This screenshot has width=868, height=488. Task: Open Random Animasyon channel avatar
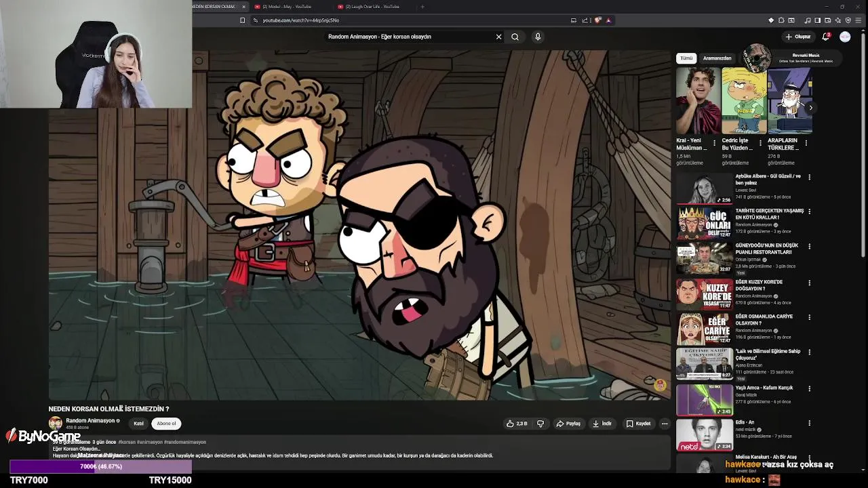click(x=55, y=424)
